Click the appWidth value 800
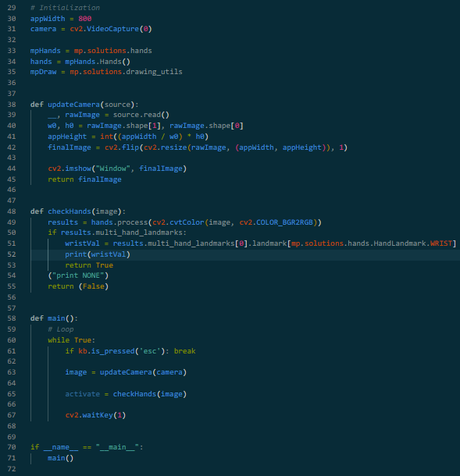Image resolution: width=460 pixels, height=476 pixels. [x=85, y=19]
